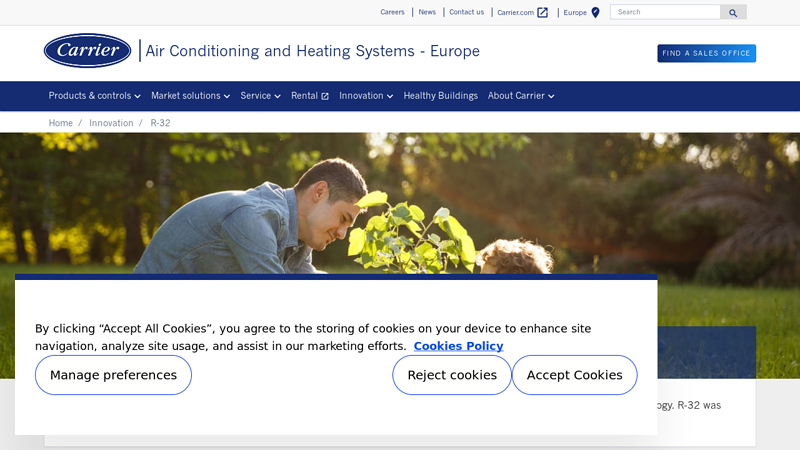Expand the Innovation navigation menu
The height and width of the screenshot is (450, 800).
pyautogui.click(x=365, y=96)
